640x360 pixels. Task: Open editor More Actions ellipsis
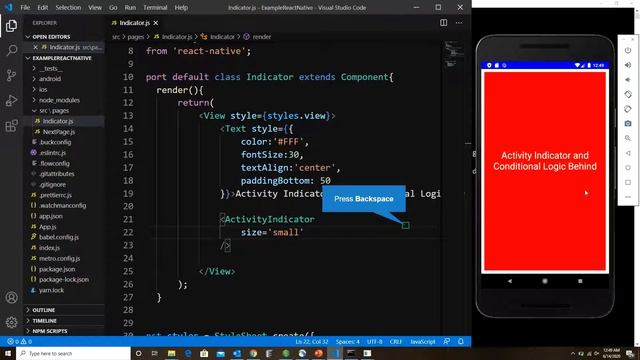coord(459,23)
